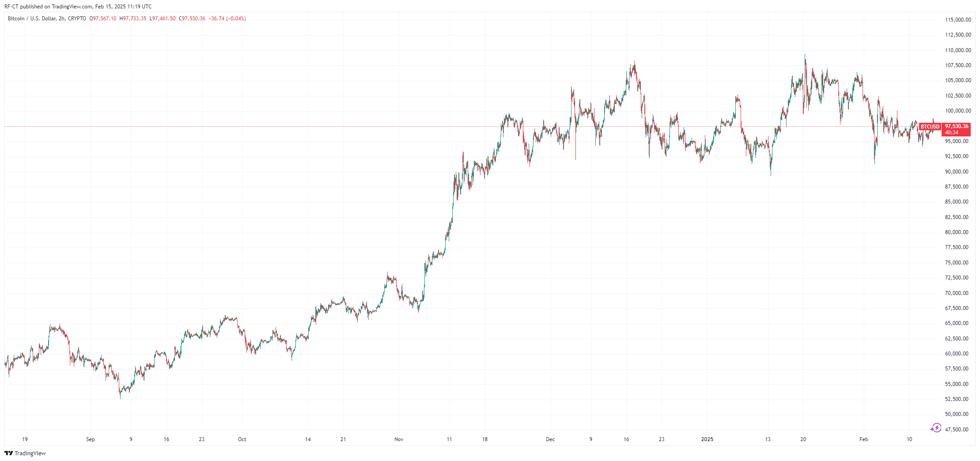Click the 112,500.00 price axis label
This screenshot has height=461, width=980.
click(958, 35)
